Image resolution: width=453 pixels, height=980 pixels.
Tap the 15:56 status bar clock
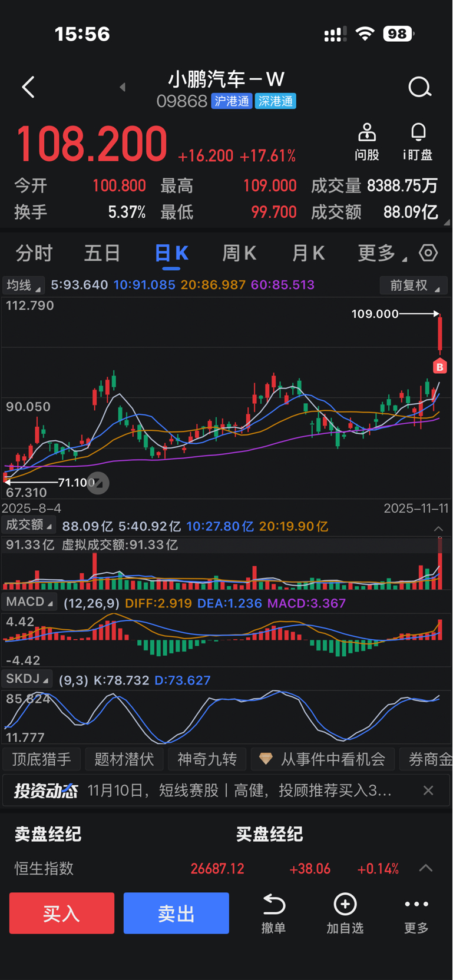[x=82, y=34]
